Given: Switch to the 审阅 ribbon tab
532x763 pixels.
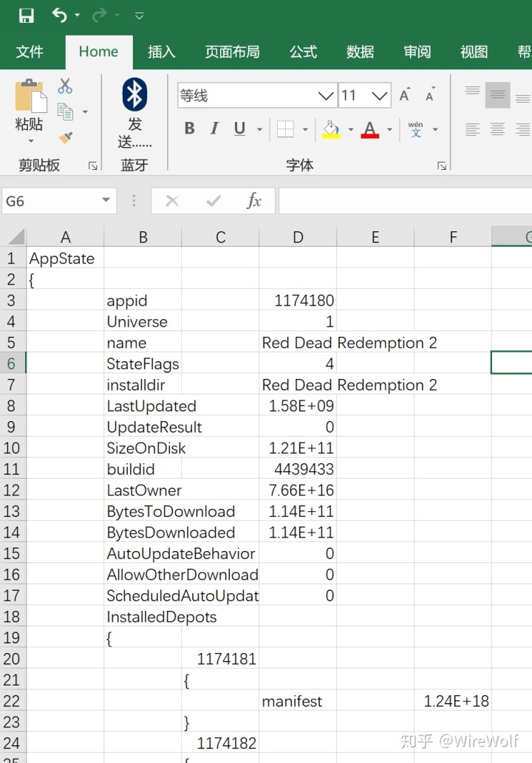Looking at the screenshot, I should click(417, 52).
